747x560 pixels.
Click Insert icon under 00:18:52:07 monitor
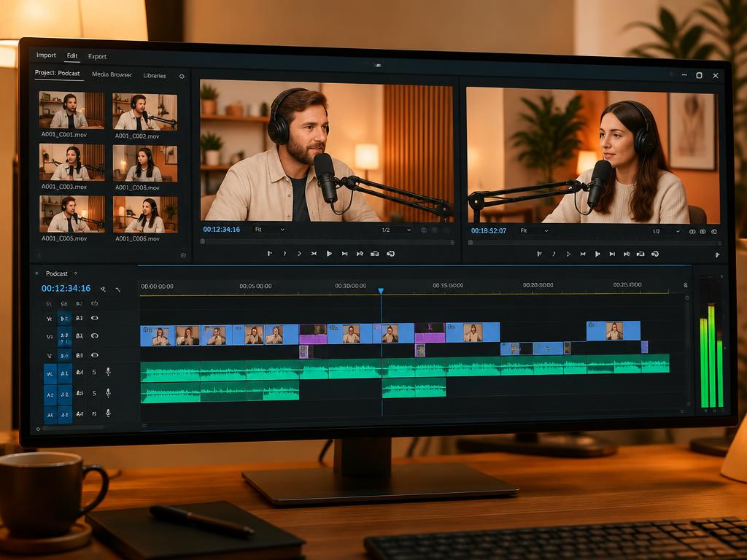pos(640,254)
